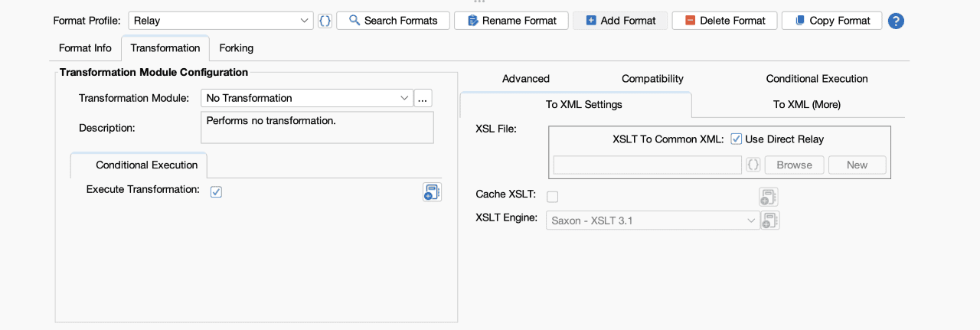Click the copy icon in Copy Format
This screenshot has height=330, width=980.
click(800, 21)
